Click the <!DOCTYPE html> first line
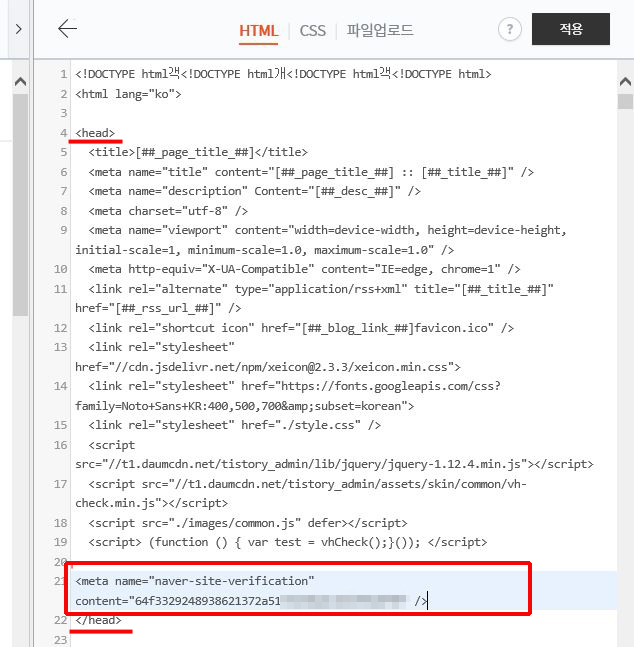This screenshot has width=634, height=647. pyautogui.click(x=283, y=74)
